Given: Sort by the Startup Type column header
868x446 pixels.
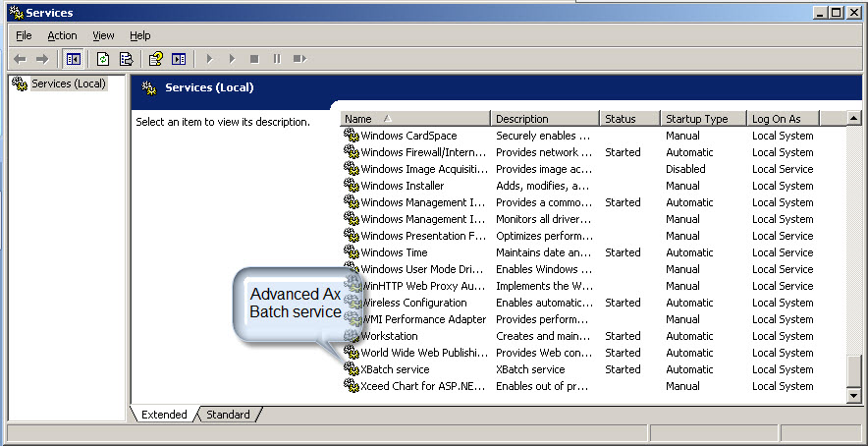Looking at the screenshot, I should [702, 119].
